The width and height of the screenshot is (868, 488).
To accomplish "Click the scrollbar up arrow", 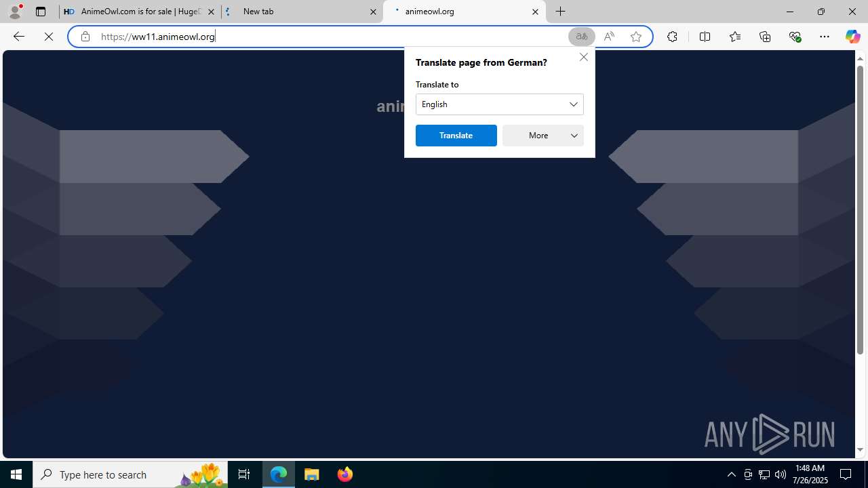I will point(860,58).
